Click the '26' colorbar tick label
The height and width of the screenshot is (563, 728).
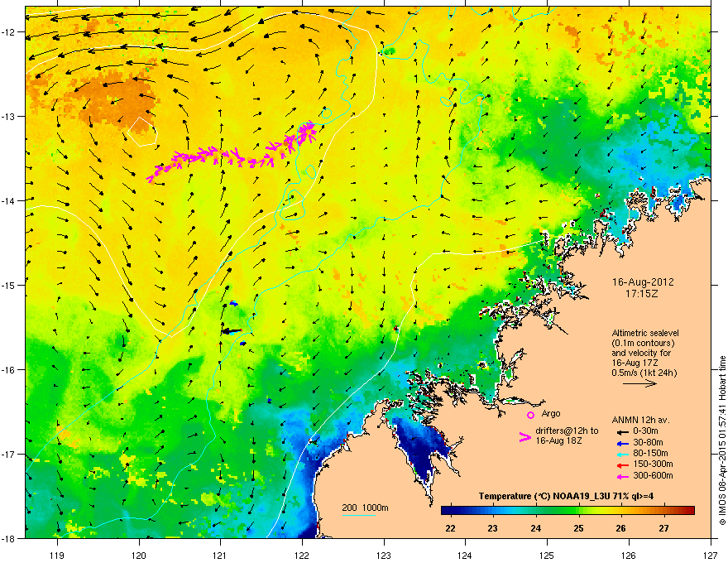coord(620,528)
